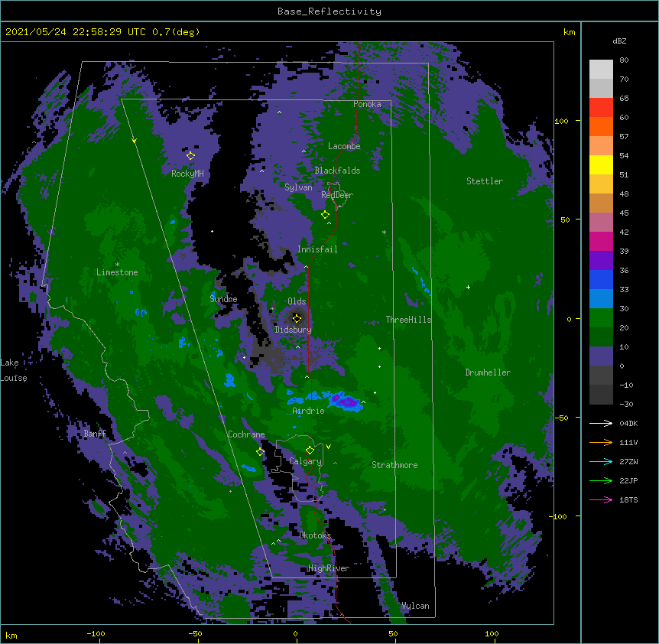Select the yellow station marker above RockyMH
The width and height of the screenshot is (659, 644).
[x=190, y=155]
